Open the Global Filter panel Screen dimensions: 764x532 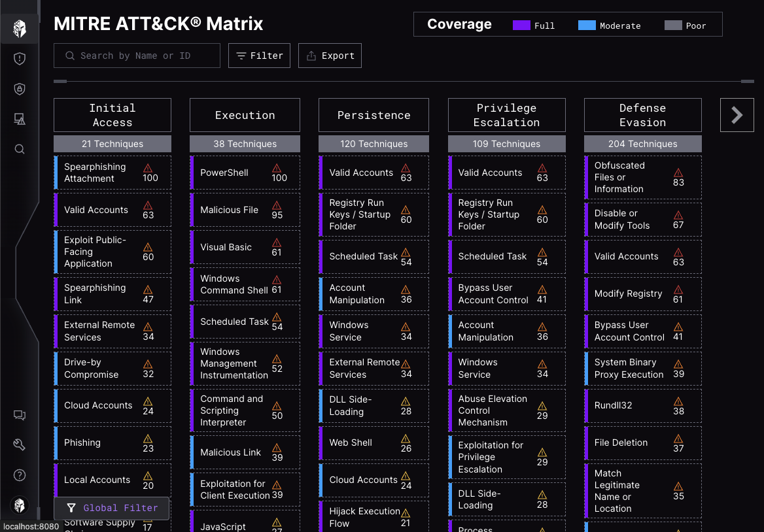click(x=111, y=508)
